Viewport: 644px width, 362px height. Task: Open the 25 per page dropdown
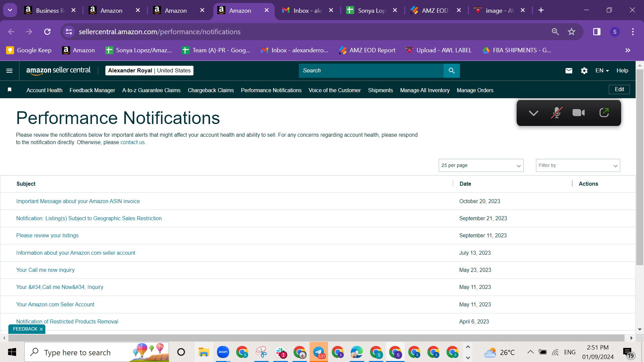(x=481, y=166)
